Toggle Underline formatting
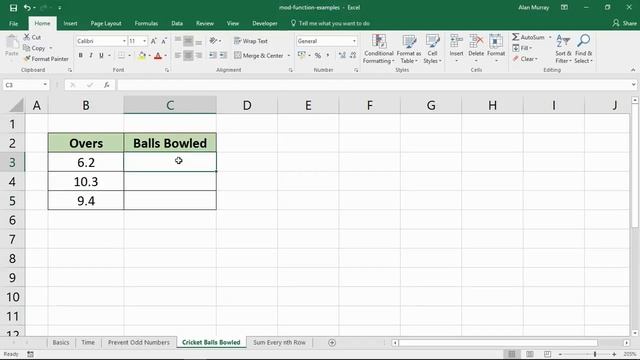Viewport: 640px width, 360px height. 101,56
